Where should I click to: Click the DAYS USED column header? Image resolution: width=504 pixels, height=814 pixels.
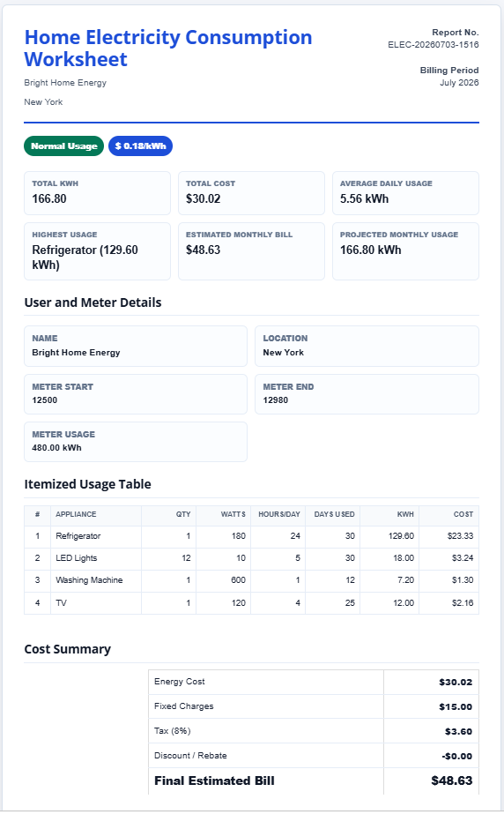point(335,514)
